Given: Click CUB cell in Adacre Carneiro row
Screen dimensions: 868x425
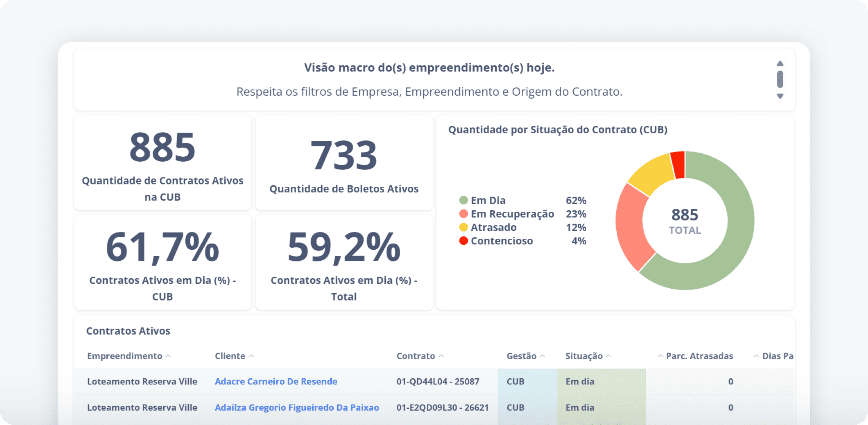Looking at the screenshot, I should point(527,381).
